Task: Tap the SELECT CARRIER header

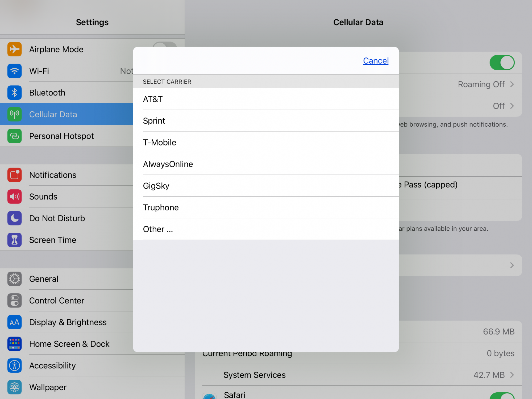Action: 167,82
